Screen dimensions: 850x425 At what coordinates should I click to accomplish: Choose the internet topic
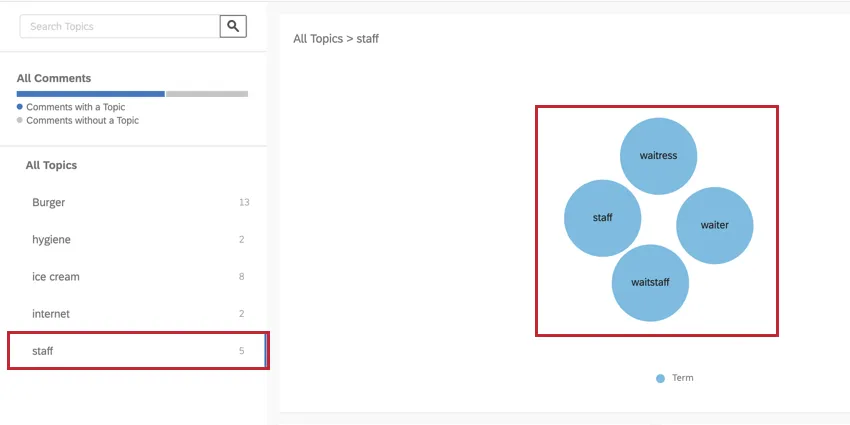pos(51,314)
